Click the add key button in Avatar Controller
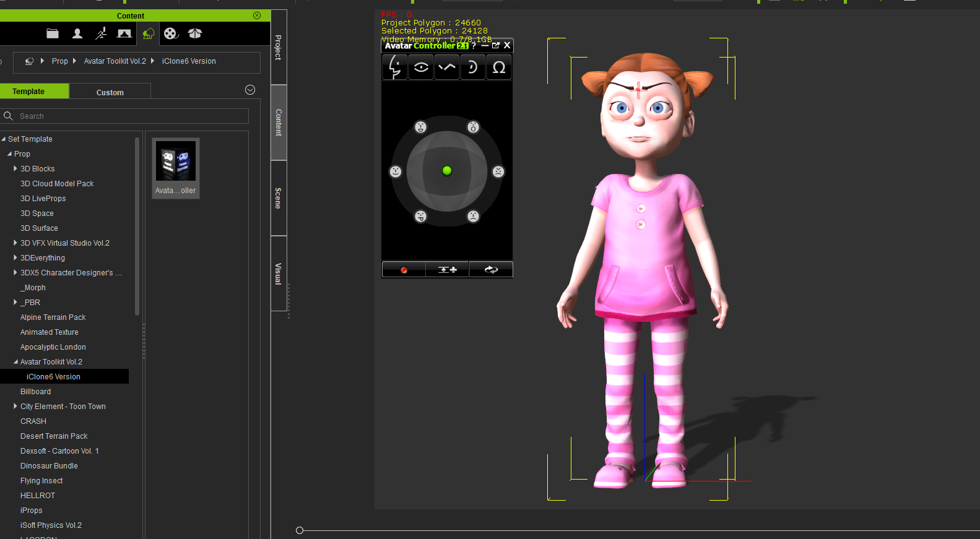This screenshot has width=980, height=539. (x=447, y=270)
